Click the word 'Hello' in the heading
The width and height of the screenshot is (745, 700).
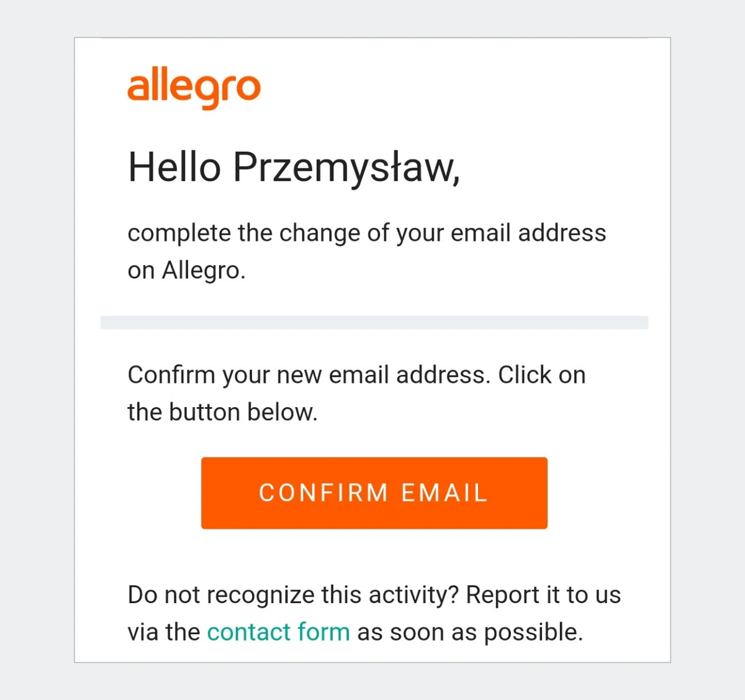pyautogui.click(x=174, y=168)
